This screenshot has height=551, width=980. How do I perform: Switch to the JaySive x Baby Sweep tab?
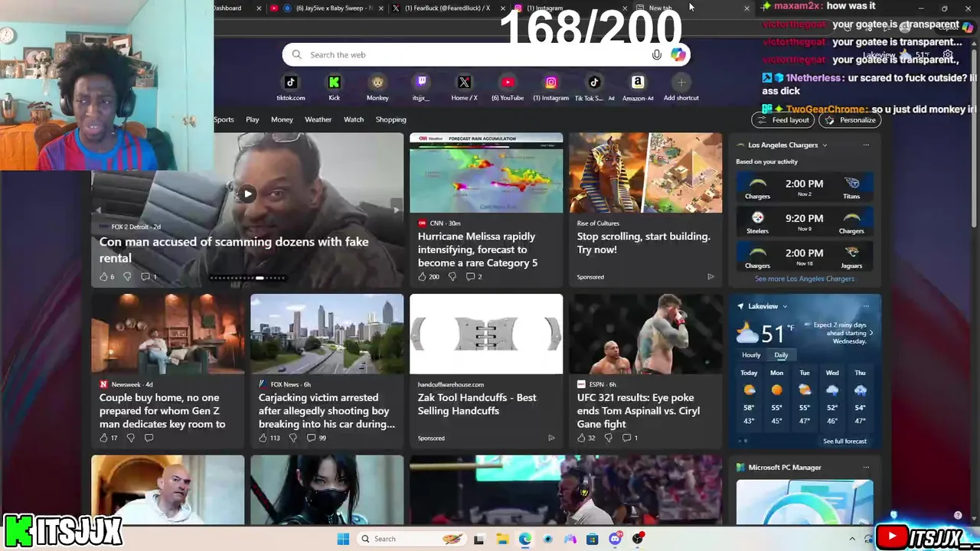[x=327, y=8]
